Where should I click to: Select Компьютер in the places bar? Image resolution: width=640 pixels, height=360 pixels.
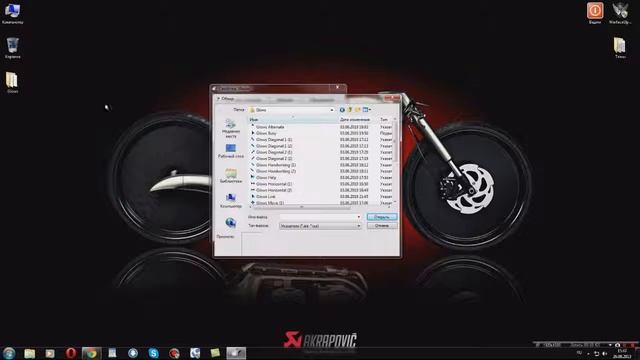click(x=231, y=201)
